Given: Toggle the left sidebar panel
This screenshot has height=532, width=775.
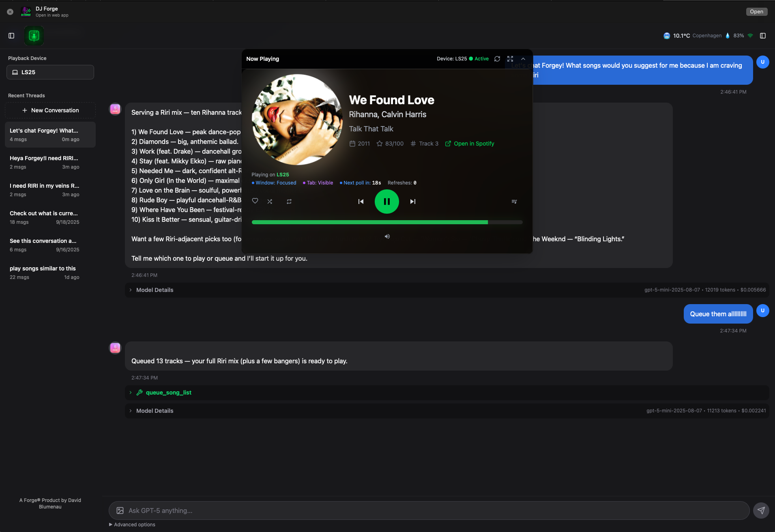Looking at the screenshot, I should coord(11,36).
